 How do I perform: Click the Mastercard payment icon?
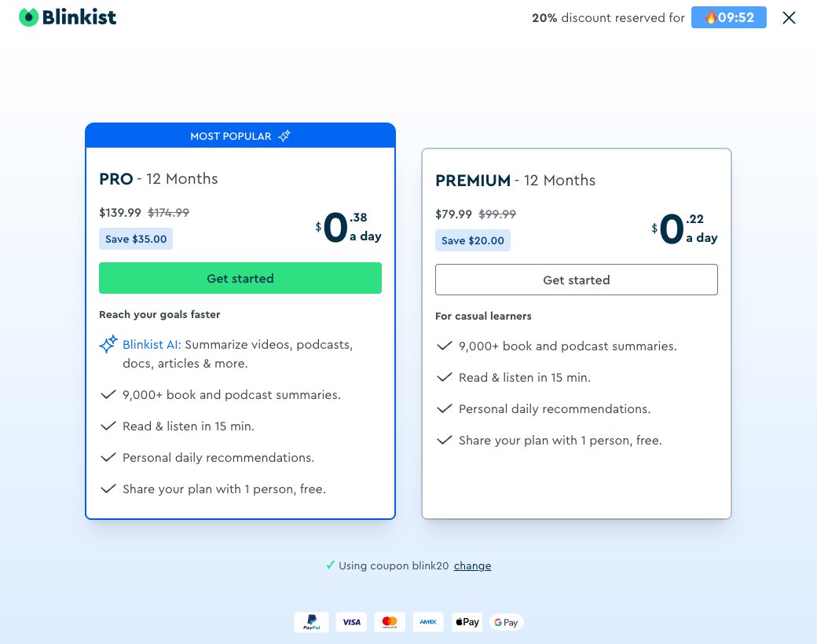tap(390, 622)
